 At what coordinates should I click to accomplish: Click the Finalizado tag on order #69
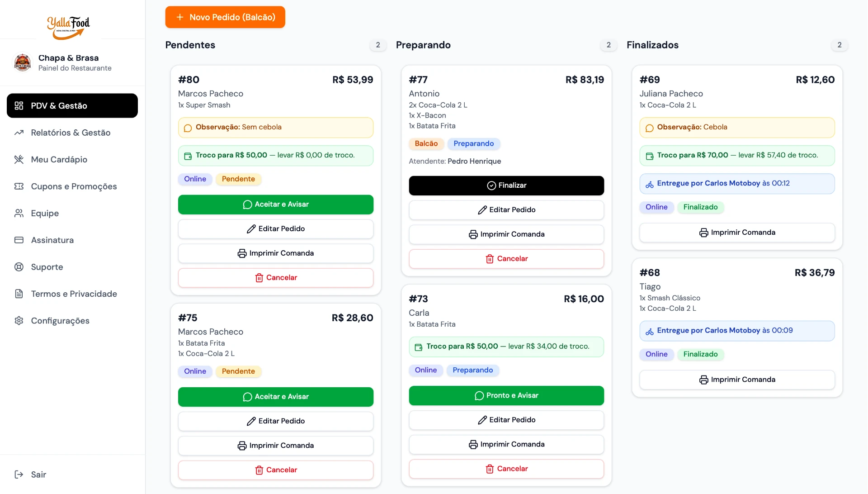pyautogui.click(x=700, y=207)
